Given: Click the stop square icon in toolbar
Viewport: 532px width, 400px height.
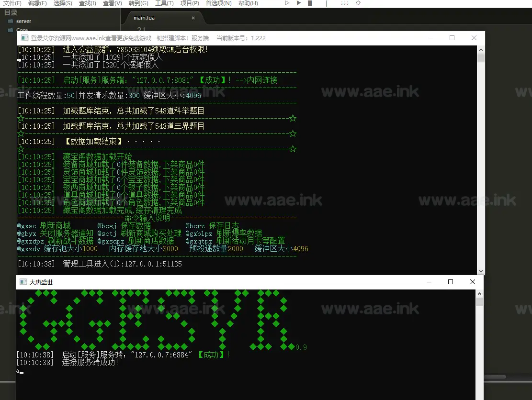Looking at the screenshot, I should [310, 3].
